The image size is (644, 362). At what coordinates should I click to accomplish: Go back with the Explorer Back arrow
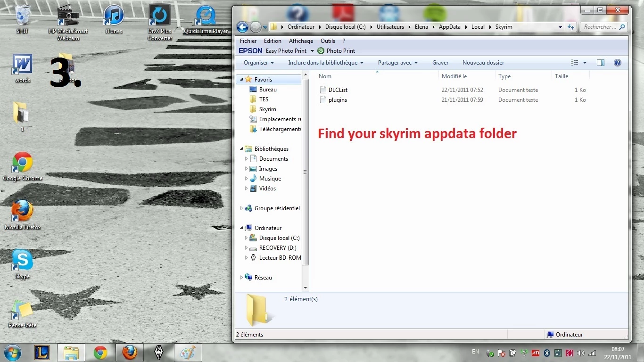[242, 27]
